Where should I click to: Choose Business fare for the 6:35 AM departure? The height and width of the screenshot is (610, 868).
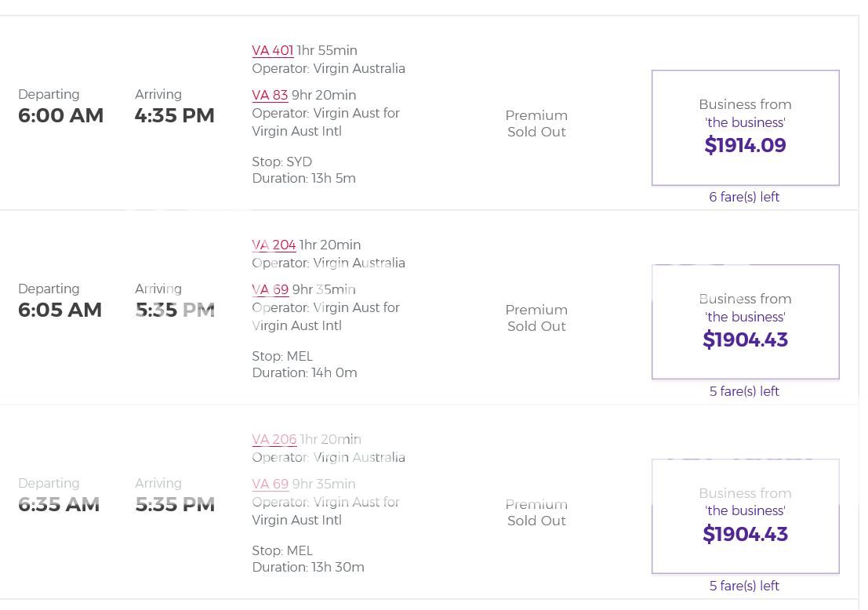point(745,517)
